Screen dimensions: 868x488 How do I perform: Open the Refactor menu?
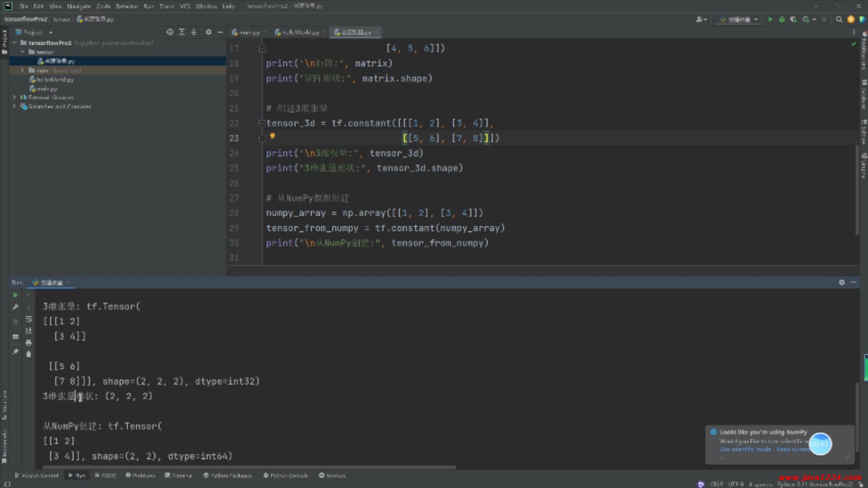point(127,6)
